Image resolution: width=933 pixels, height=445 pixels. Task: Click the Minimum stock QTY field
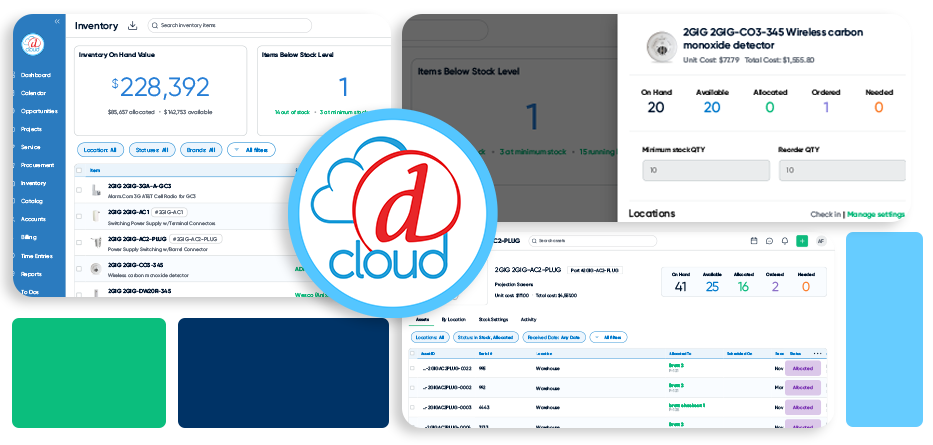coord(706,170)
